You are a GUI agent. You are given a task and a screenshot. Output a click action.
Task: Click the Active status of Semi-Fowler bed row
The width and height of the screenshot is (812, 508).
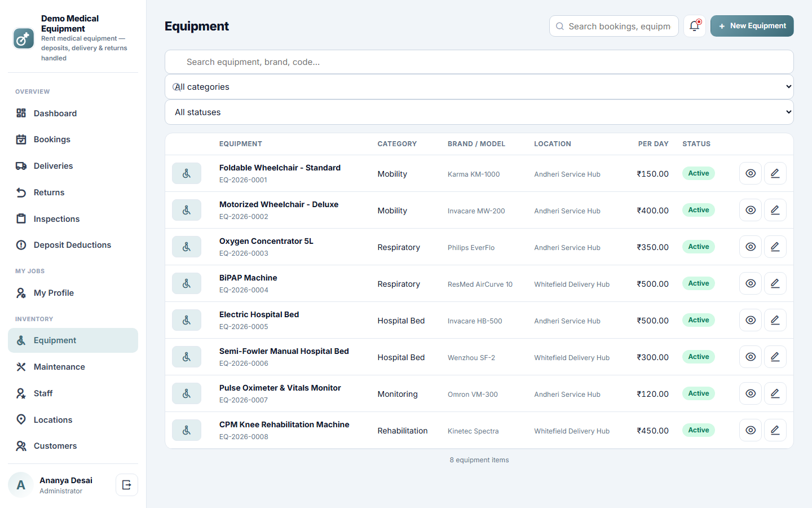tap(699, 357)
